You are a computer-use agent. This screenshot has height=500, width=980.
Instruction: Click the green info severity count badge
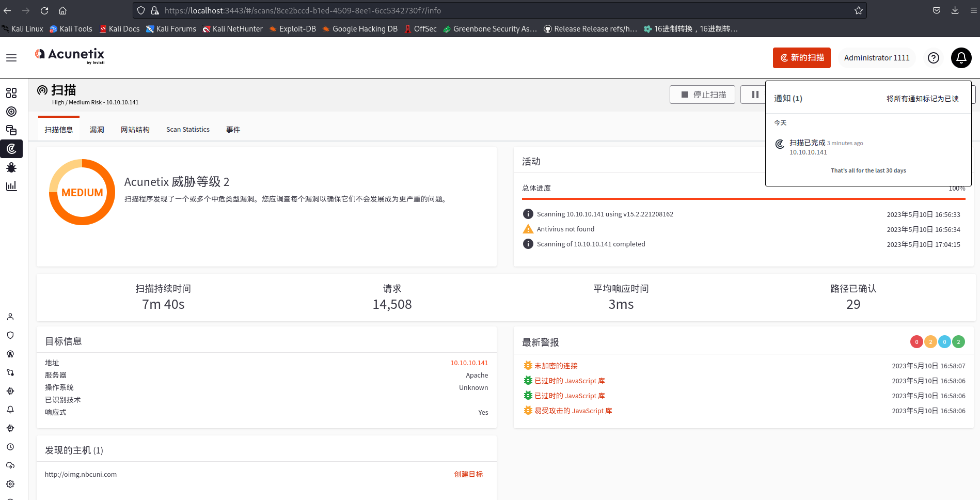pyautogui.click(x=958, y=341)
